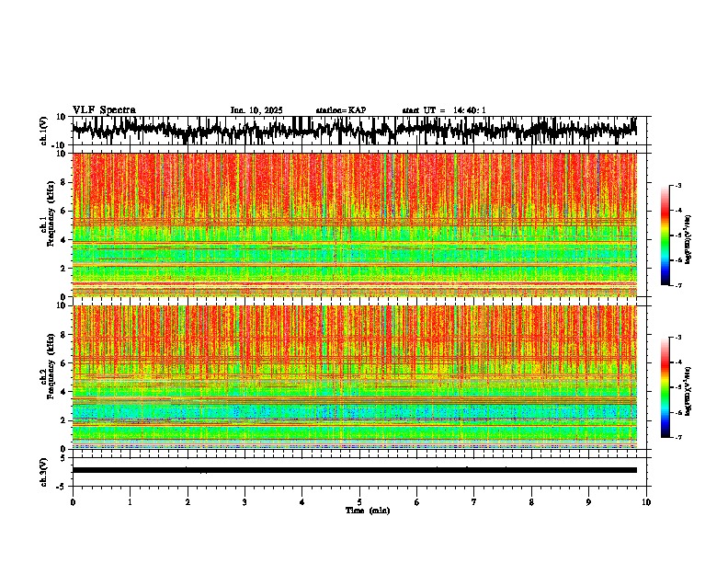Screen dimensions: 728x563
Task: Click the "-7" label on ch.1 color bar
Action: point(677,285)
